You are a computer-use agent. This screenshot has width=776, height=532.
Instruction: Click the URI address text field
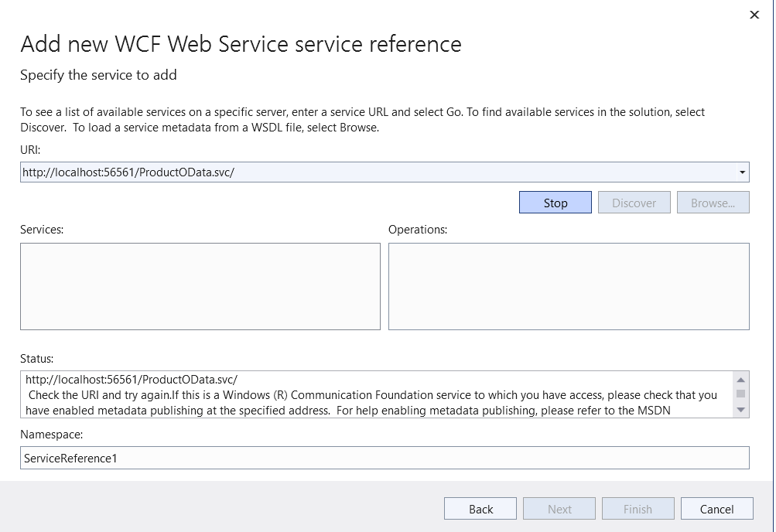pos(371,172)
